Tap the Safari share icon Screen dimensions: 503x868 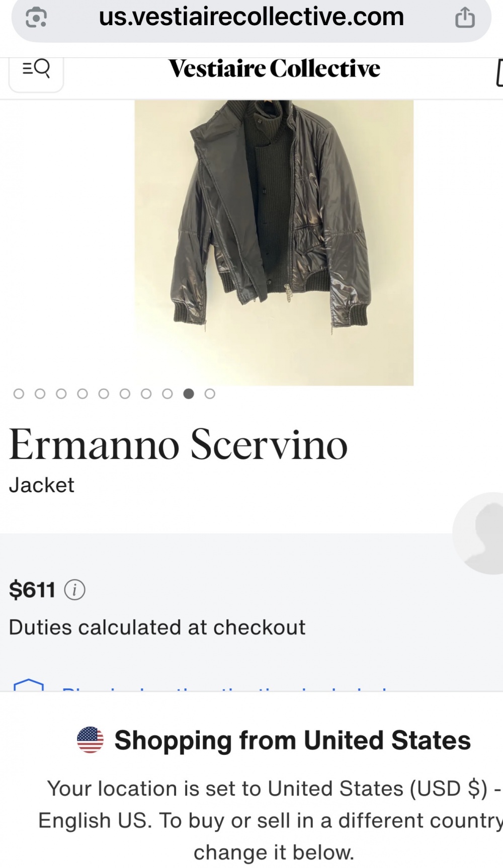(x=465, y=18)
